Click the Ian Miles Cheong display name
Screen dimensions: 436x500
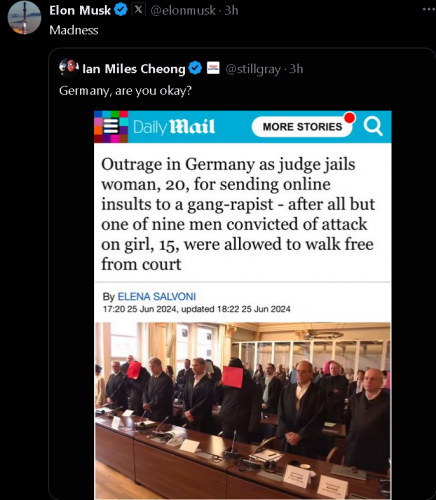point(133,69)
